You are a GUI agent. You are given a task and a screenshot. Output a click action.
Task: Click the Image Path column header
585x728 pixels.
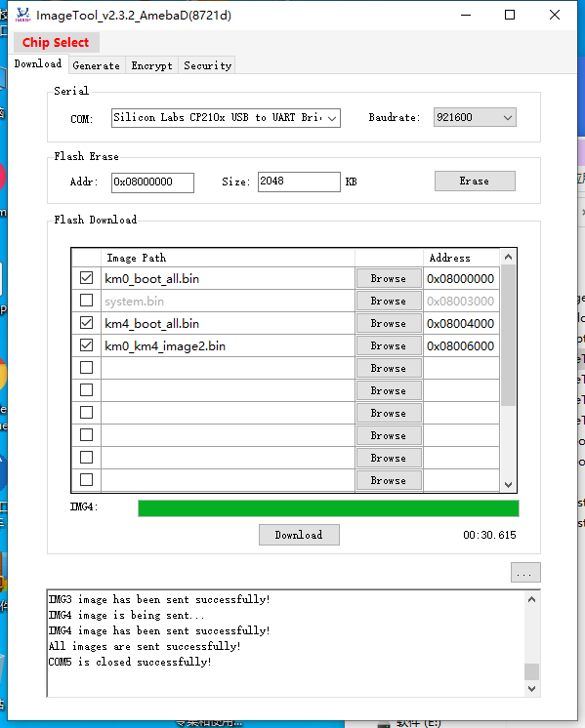[x=229, y=258]
